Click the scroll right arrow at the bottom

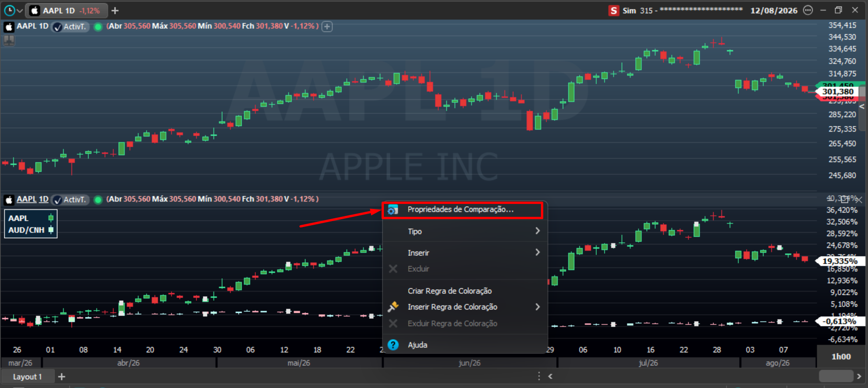pyautogui.click(x=859, y=376)
